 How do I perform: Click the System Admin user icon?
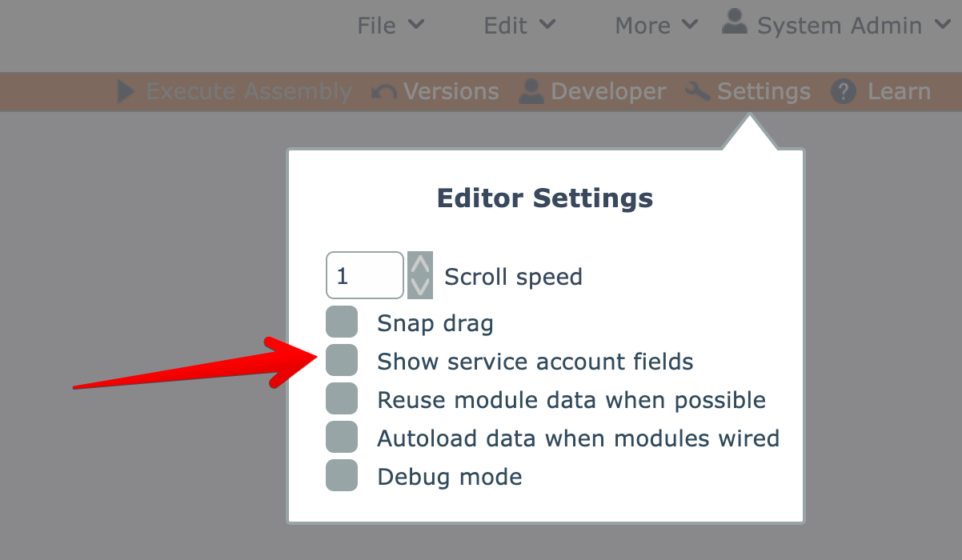734,22
